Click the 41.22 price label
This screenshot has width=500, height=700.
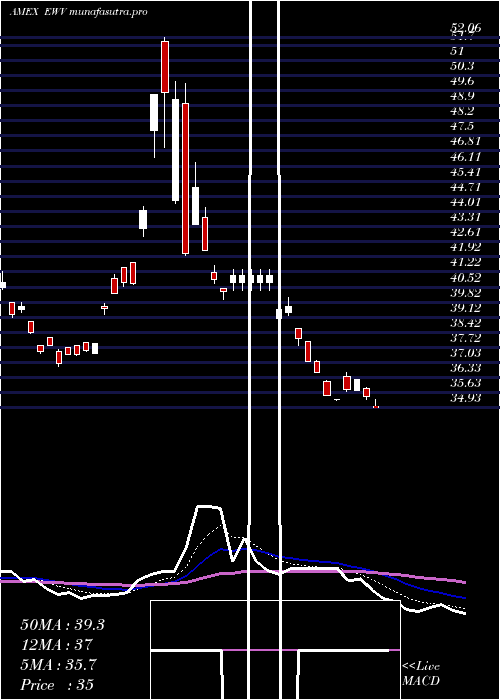pos(465,262)
